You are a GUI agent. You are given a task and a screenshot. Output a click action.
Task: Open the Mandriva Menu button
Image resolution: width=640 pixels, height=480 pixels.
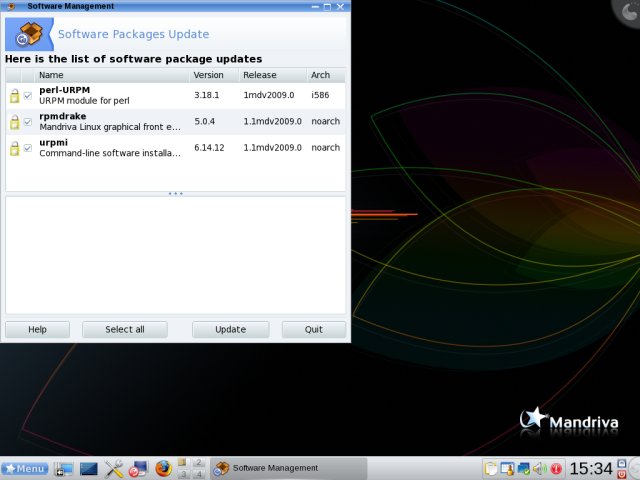coord(25,468)
